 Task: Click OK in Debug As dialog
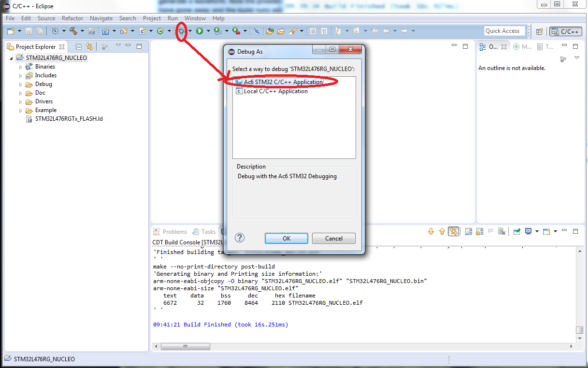tap(287, 238)
